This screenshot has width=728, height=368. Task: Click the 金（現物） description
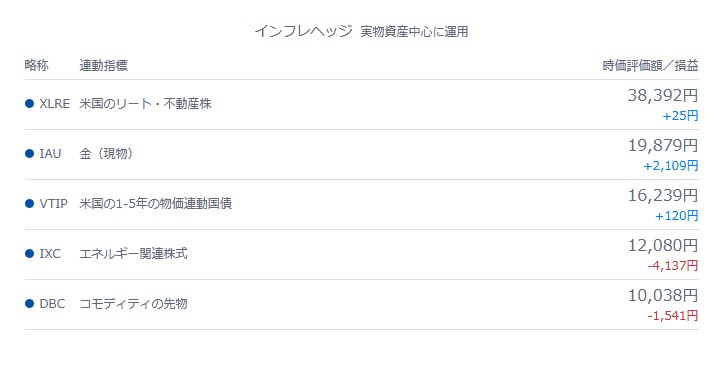click(x=106, y=154)
